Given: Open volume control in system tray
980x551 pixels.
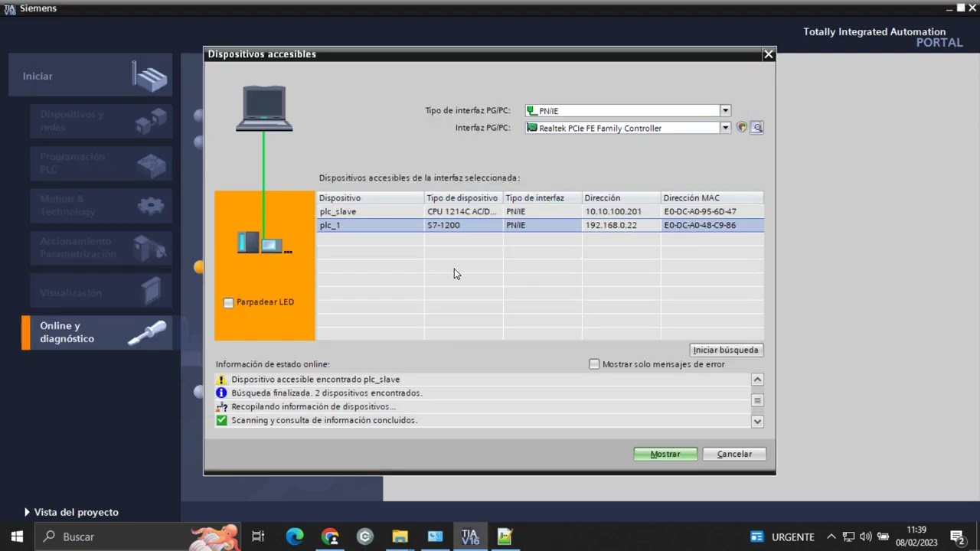Looking at the screenshot, I should pyautogui.click(x=866, y=536).
